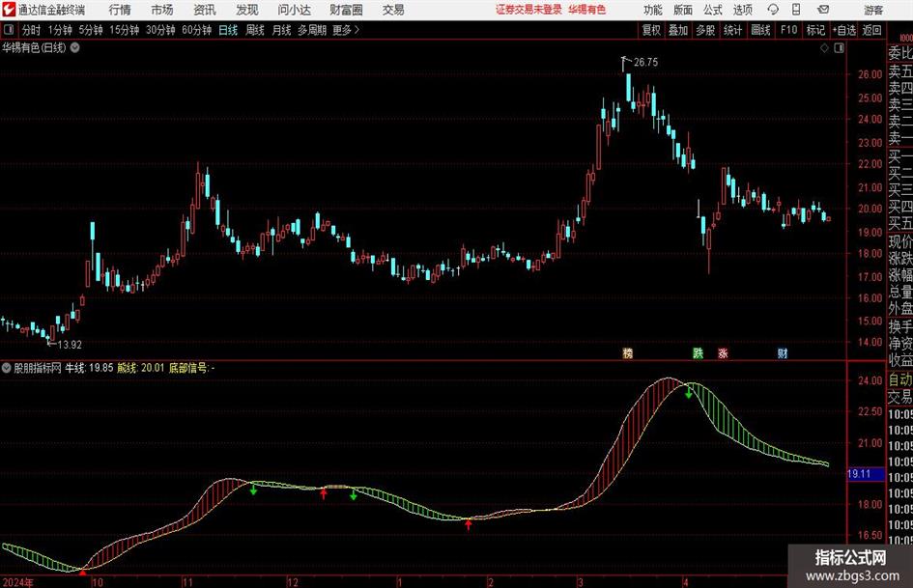Click the 跌 event marker
The width and height of the screenshot is (913, 588).
(698, 353)
